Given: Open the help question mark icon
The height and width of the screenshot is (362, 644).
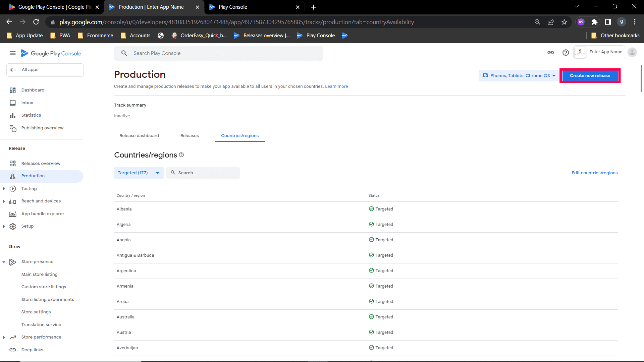Looking at the screenshot, I should click(566, 53).
